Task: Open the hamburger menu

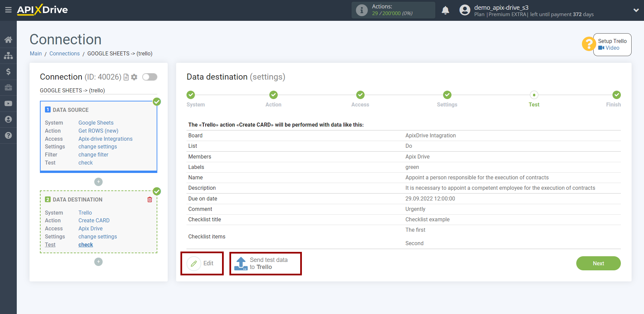Action: click(x=8, y=10)
